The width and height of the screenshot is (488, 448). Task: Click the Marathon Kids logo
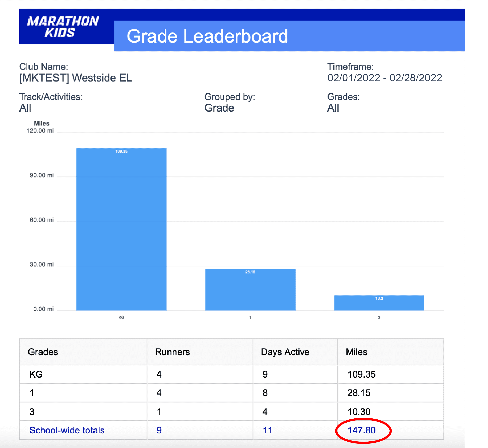63,27
